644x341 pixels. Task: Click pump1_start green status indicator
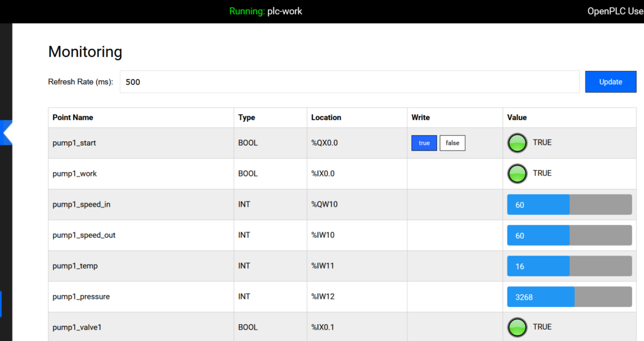pos(517,143)
